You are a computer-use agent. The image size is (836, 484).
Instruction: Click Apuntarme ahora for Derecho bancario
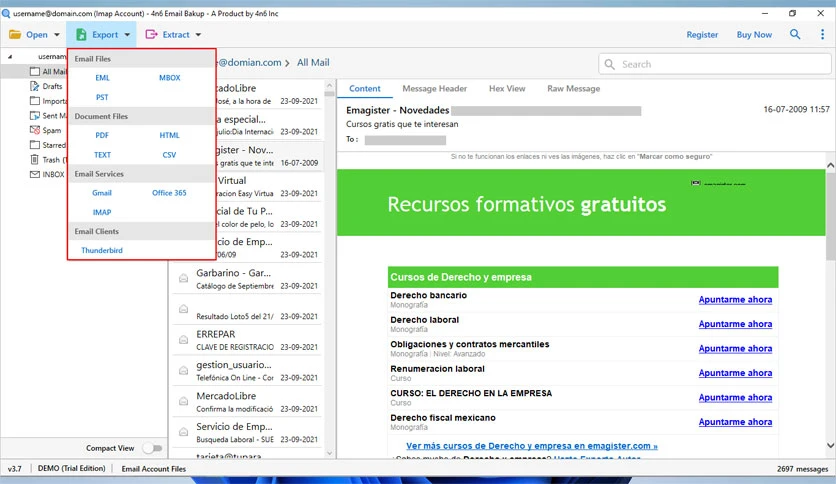tap(735, 300)
